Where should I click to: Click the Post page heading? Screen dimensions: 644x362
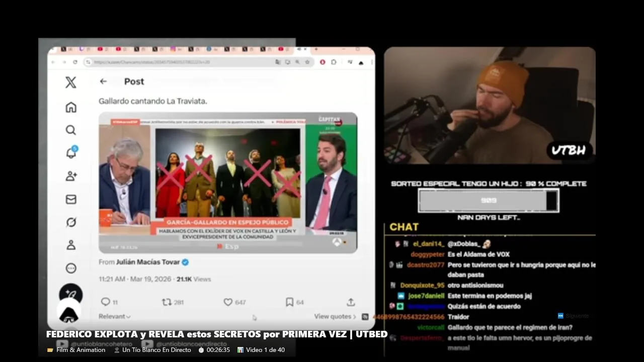134,81
